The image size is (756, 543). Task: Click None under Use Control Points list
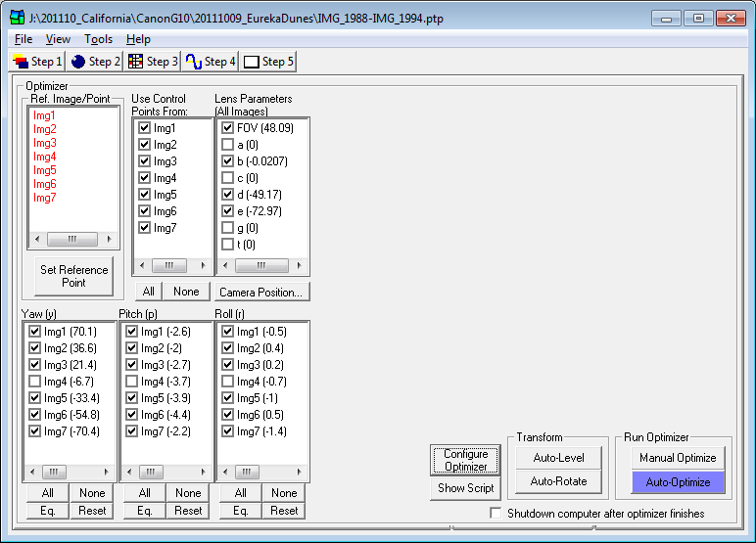point(186,292)
